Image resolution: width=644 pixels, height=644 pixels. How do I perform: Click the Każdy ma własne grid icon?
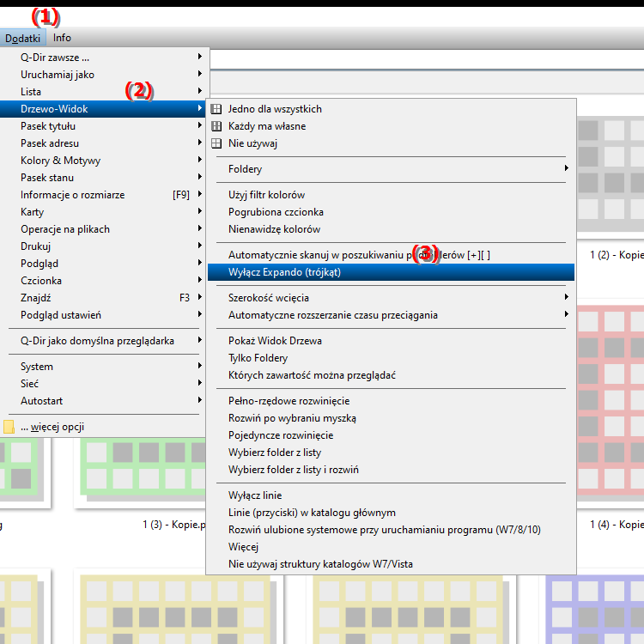[x=216, y=126]
